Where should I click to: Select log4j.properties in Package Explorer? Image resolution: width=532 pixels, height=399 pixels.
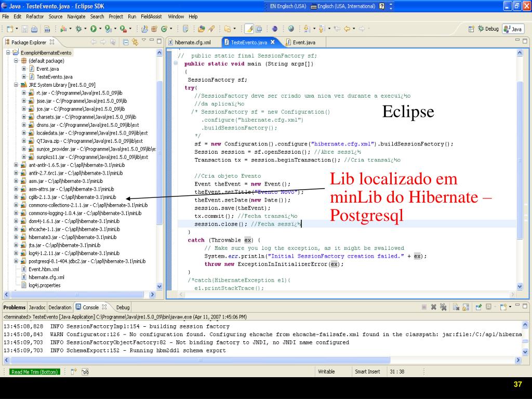point(45,285)
